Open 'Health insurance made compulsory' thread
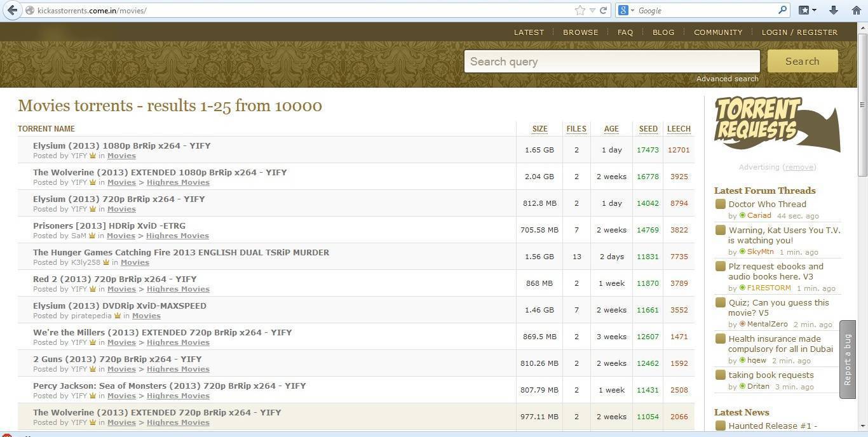The width and height of the screenshot is (868, 437). click(x=780, y=344)
